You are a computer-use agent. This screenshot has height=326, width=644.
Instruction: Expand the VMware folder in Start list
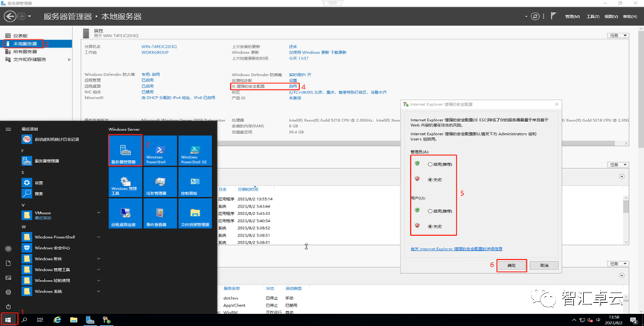coord(98,213)
